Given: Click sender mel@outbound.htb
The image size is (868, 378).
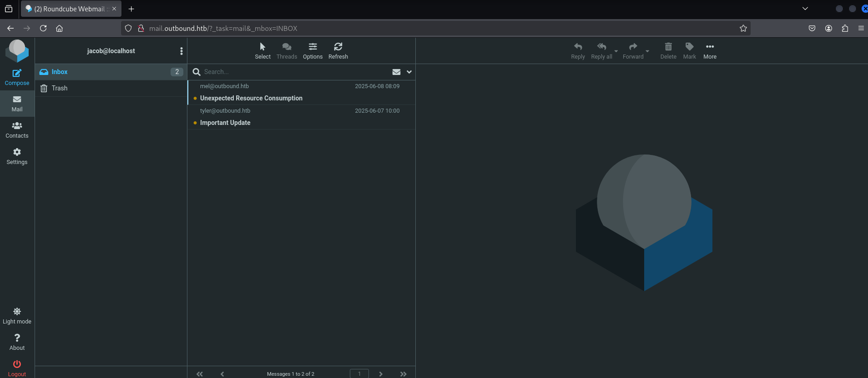Looking at the screenshot, I should click(224, 86).
